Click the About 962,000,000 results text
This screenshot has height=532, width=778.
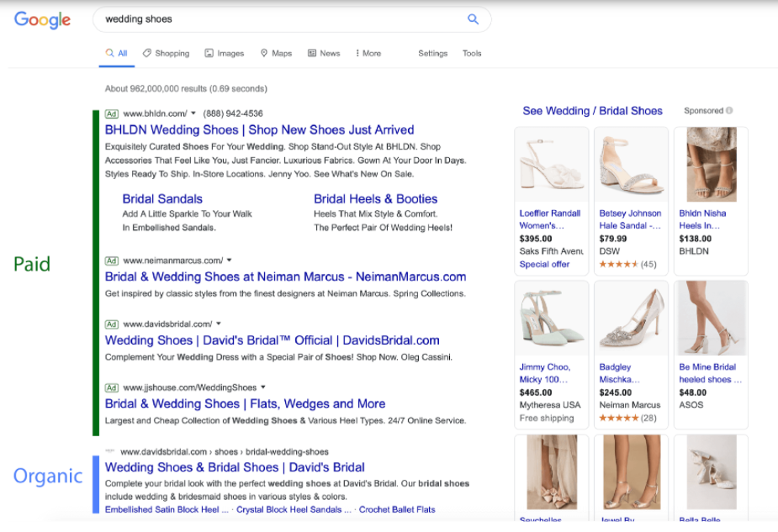tap(186, 89)
